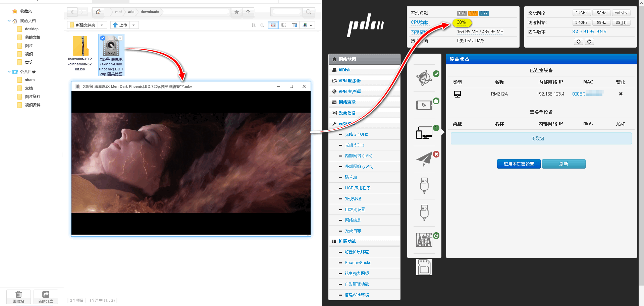
Task: Open the share folder in tree
Action: click(30, 80)
